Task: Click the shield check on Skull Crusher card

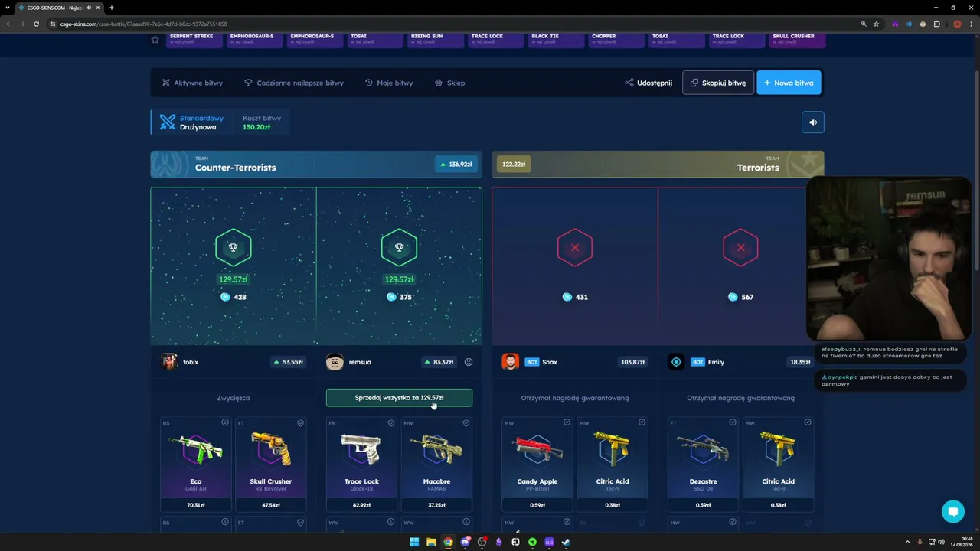Action: click(300, 422)
